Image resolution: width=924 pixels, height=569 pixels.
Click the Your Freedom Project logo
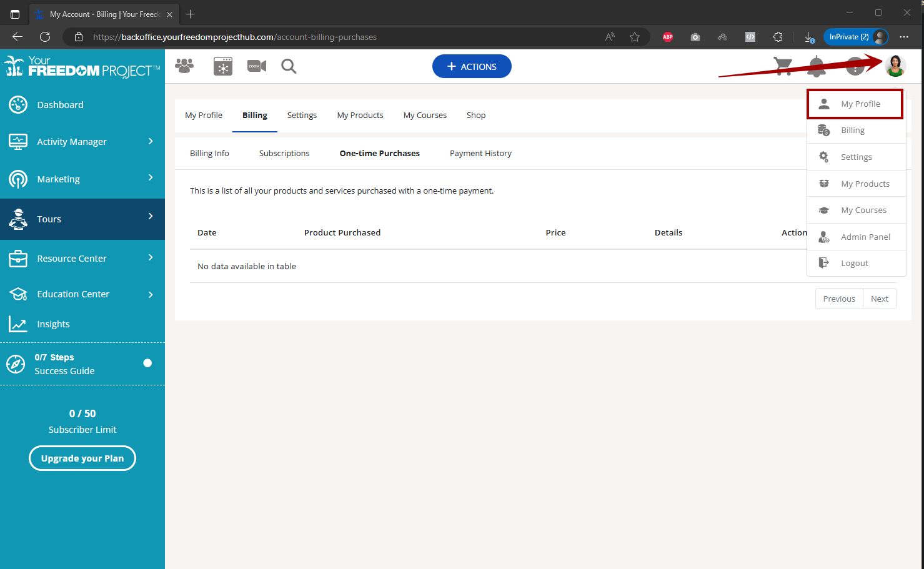click(82, 67)
